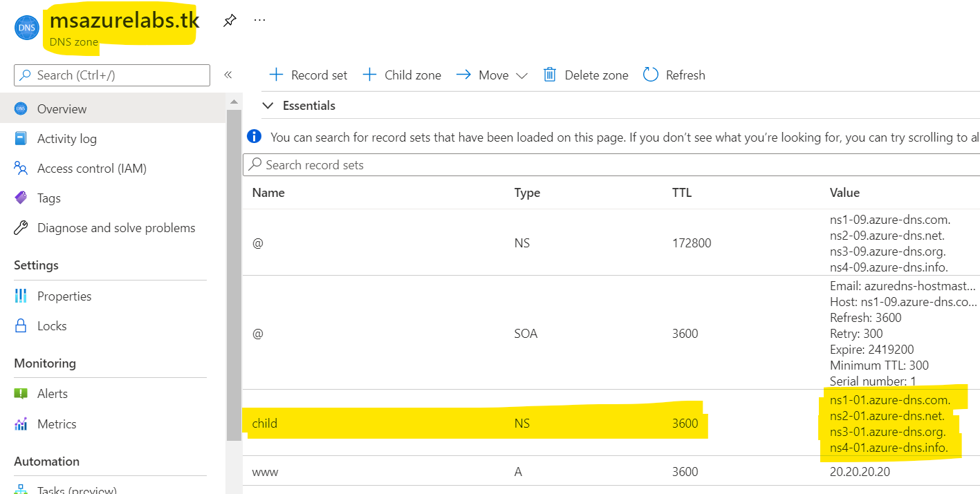This screenshot has height=494, width=980.
Task: Add a Child zone
Action: coord(402,75)
